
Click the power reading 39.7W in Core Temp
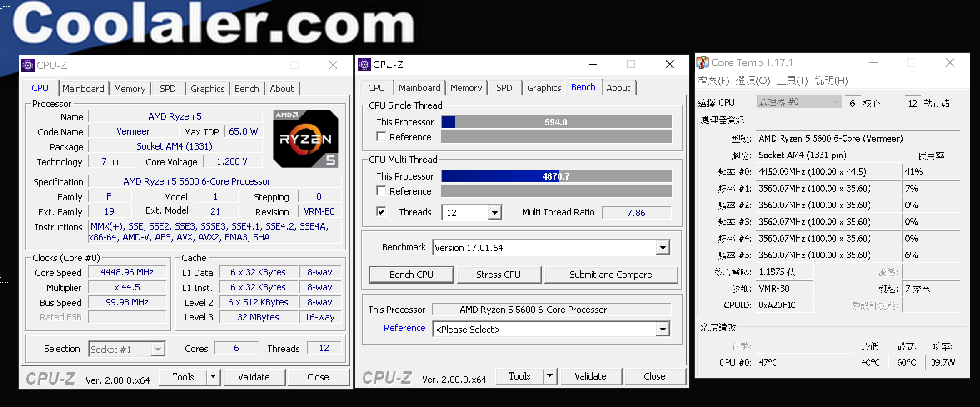(943, 362)
